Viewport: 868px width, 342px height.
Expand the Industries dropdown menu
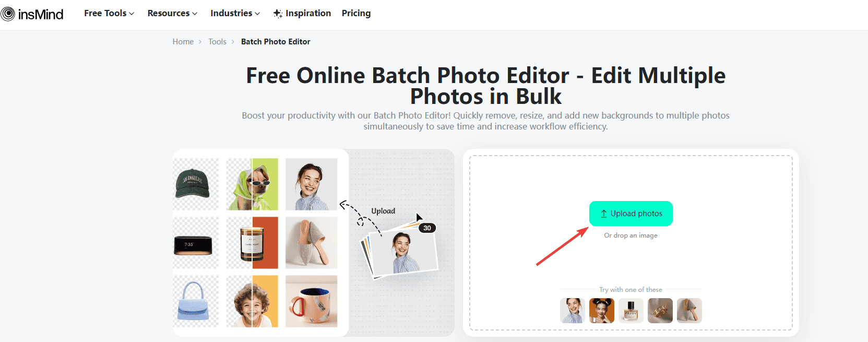click(235, 13)
